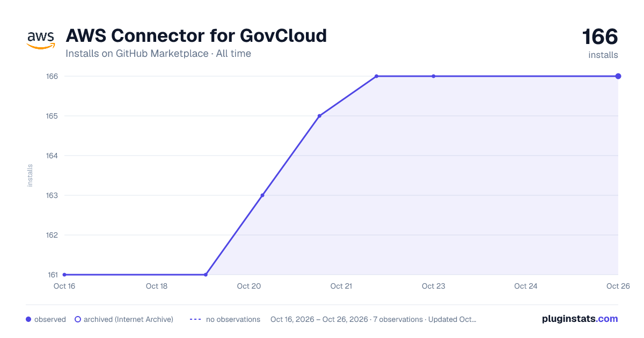This screenshot has width=644, height=338.
Task: Click the x-axis label Oct 23
Action: pyautogui.click(x=434, y=286)
